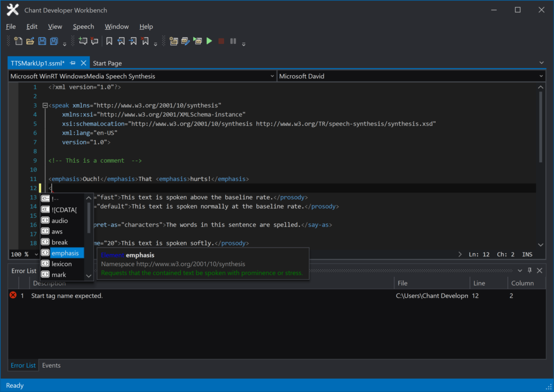Image resolution: width=554 pixels, height=392 pixels.
Task: Select the Error List bottom tab
Action: pos(23,365)
